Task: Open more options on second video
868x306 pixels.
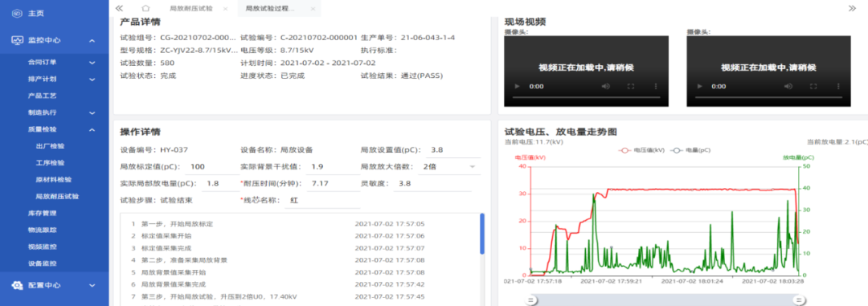Action: point(838,87)
